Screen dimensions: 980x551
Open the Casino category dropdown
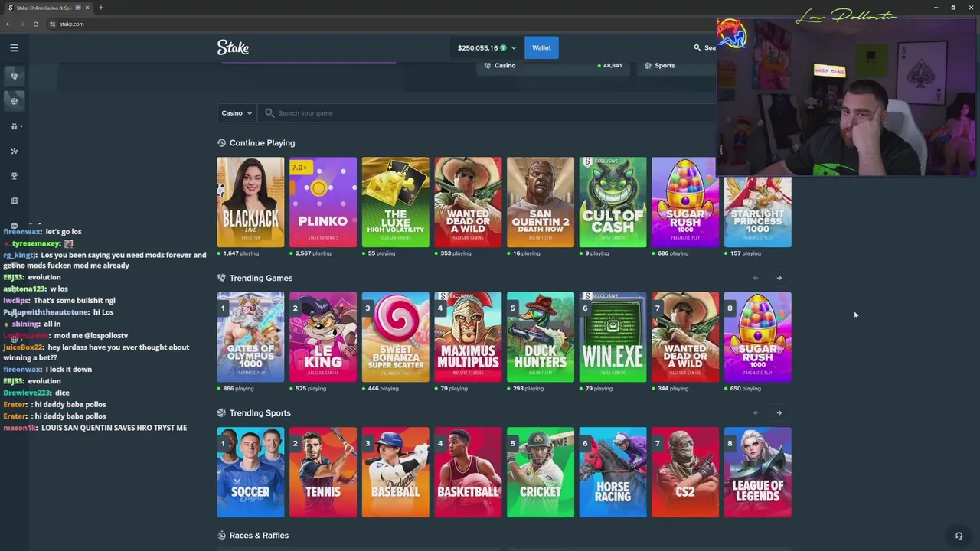tap(237, 113)
